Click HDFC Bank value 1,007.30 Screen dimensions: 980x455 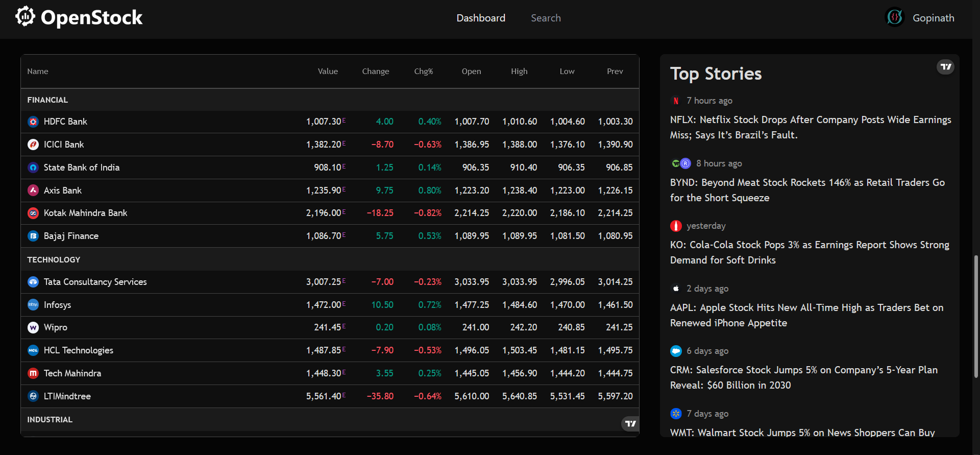tap(324, 122)
